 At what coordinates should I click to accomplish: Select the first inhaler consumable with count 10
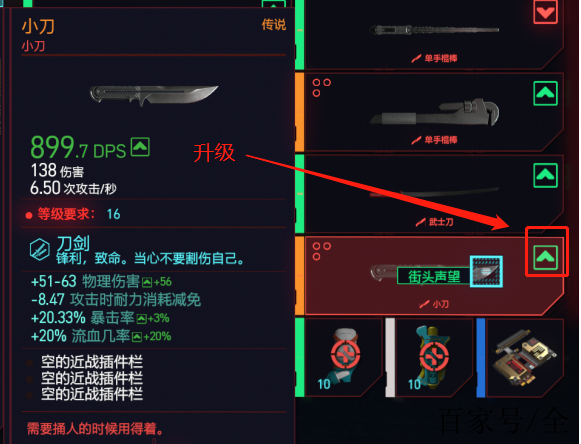pos(343,358)
